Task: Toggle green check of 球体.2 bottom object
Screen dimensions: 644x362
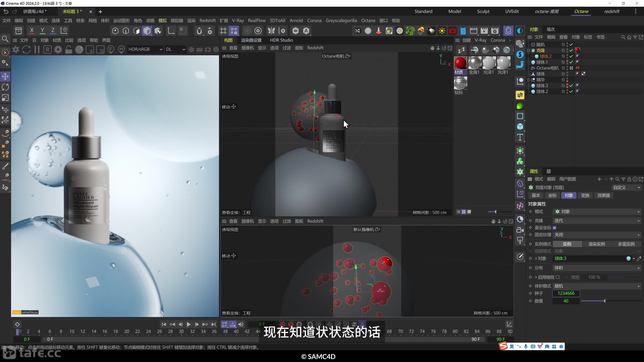Action: [571, 92]
